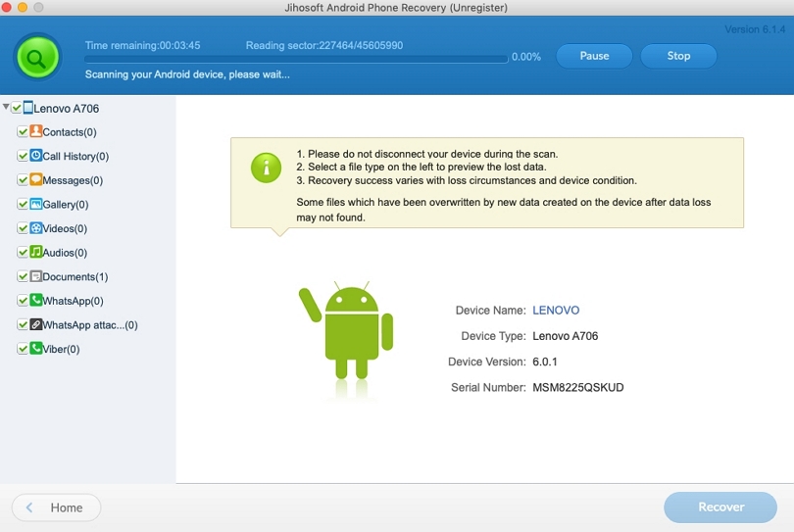
Task: Open WhatsApp(0) category
Action: point(73,301)
